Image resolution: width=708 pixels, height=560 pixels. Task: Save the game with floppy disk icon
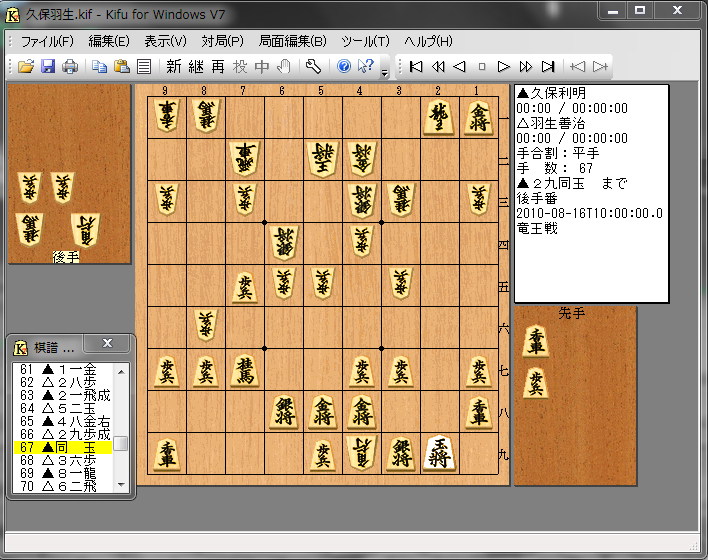coord(48,67)
